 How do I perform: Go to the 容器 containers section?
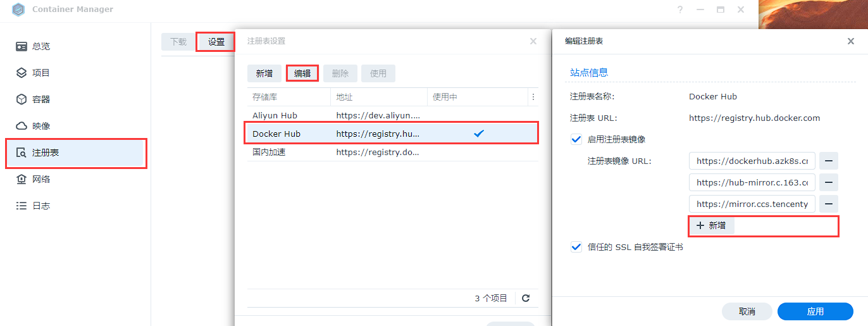pos(41,99)
